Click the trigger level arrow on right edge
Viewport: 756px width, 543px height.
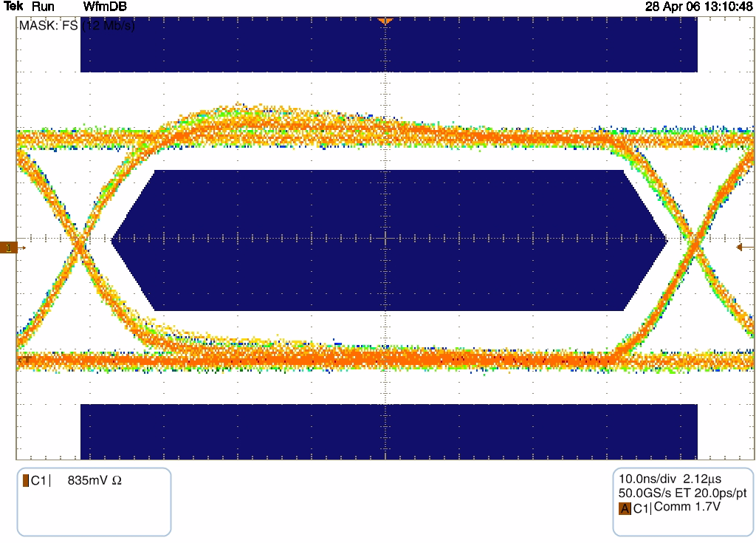745,247
